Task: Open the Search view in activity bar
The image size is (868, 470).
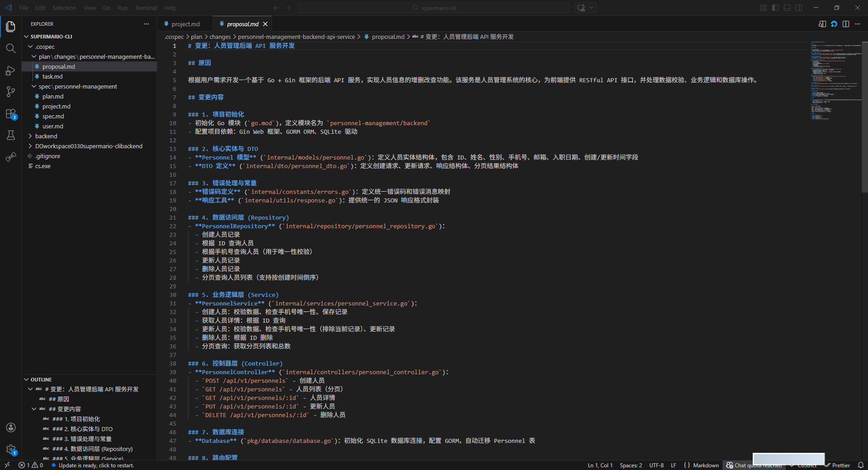Action: coord(11,48)
